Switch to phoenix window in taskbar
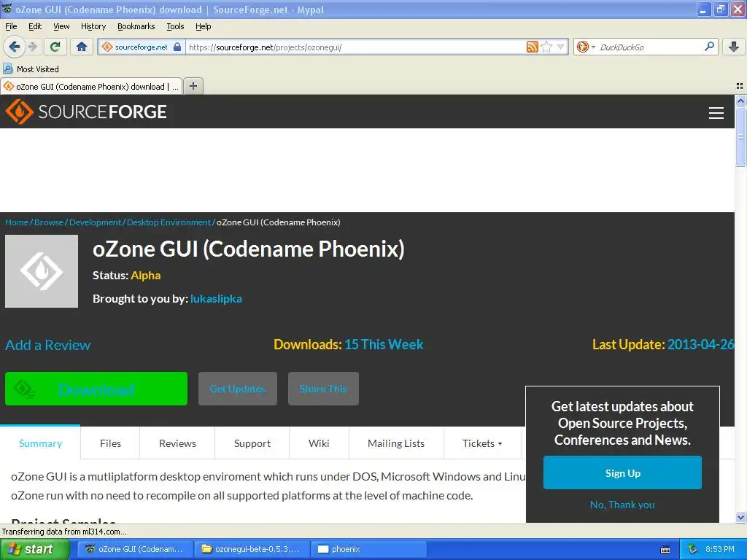This screenshot has height=560, width=747. [369, 549]
